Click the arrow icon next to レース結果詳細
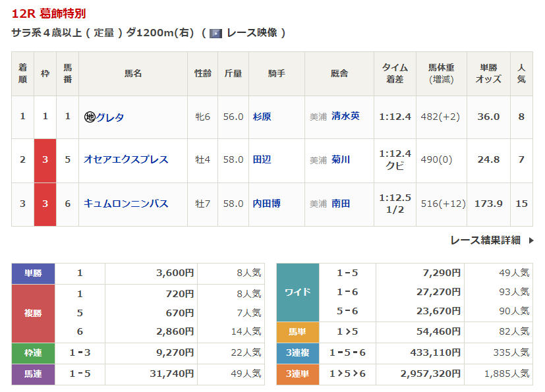Image resolution: width=545 pixels, height=392 pixels. pos(531,240)
